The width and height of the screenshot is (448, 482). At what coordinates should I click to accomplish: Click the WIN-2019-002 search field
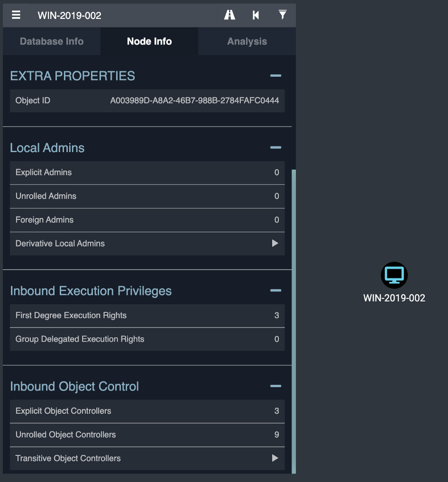point(123,15)
